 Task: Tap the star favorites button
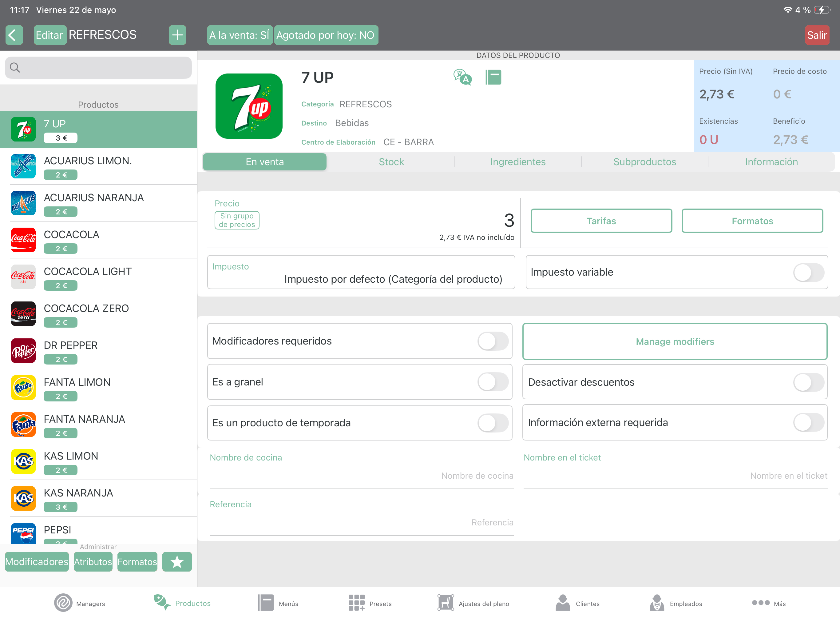(x=177, y=561)
